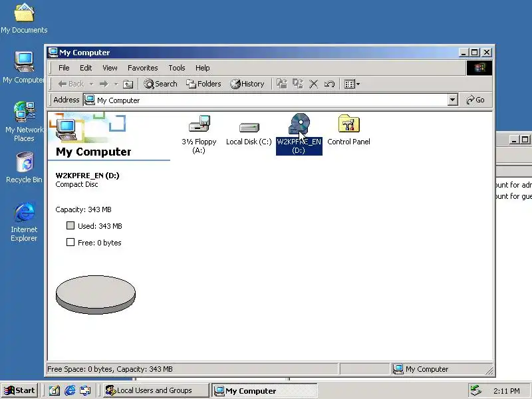Open the View menu

tap(110, 68)
